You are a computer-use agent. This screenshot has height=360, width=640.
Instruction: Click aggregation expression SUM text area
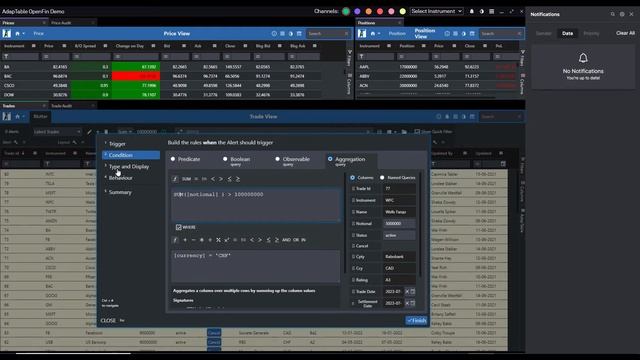(256, 204)
